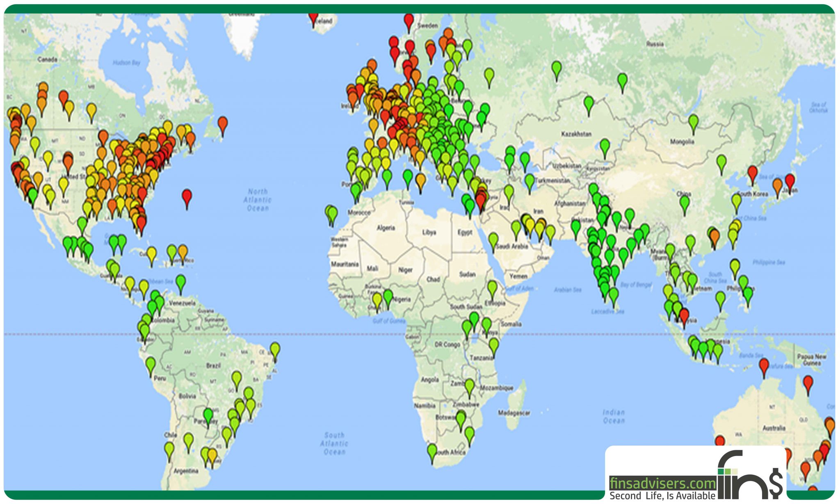The width and height of the screenshot is (840, 504).
Task: Click the green pin in Nigeria
Action: pyautogui.click(x=388, y=299)
